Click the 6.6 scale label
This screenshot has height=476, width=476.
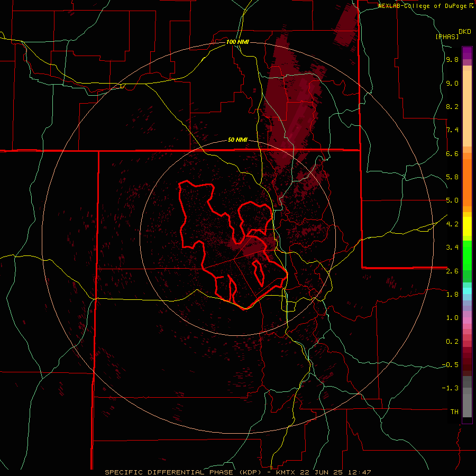(x=452, y=153)
